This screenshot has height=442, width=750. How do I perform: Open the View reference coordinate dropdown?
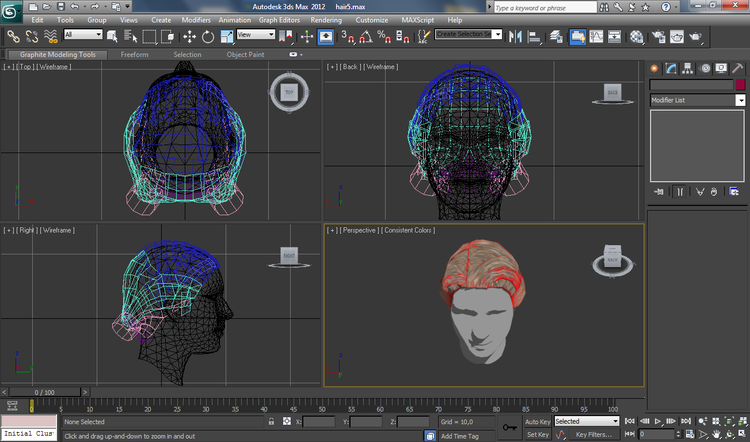(x=255, y=34)
